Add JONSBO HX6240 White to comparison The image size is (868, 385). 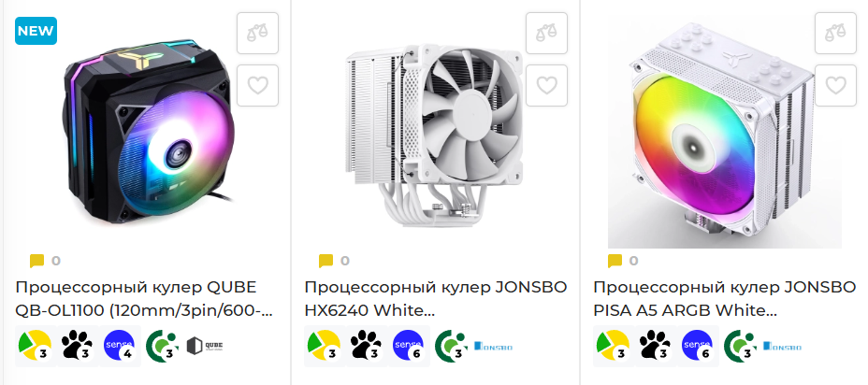(546, 34)
